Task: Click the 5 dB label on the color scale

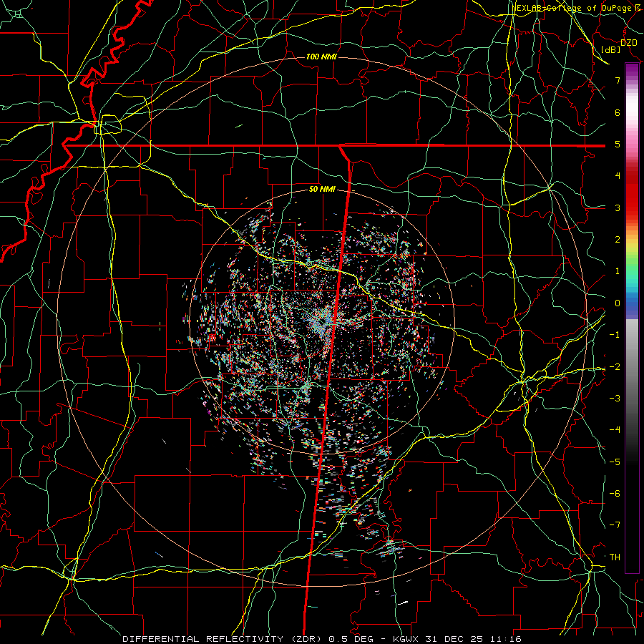Action: [x=618, y=144]
